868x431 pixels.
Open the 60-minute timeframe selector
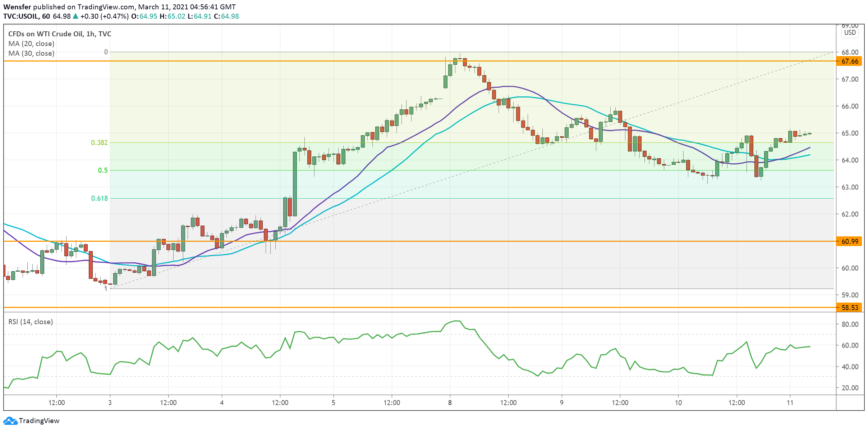[x=47, y=16]
